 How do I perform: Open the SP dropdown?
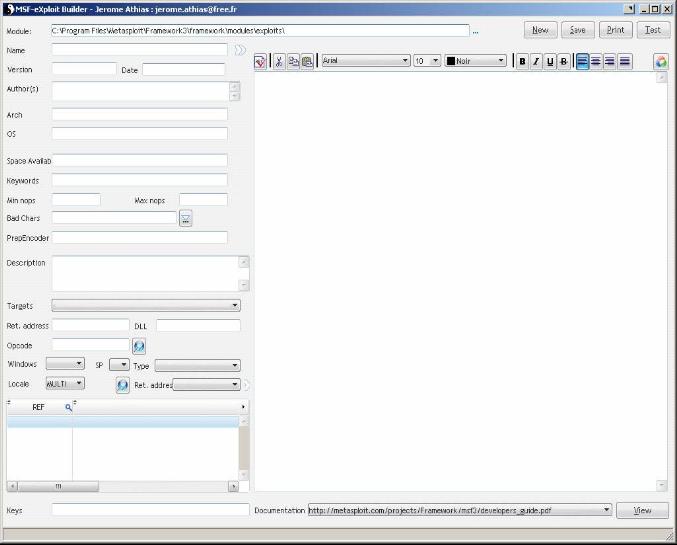coord(119,364)
